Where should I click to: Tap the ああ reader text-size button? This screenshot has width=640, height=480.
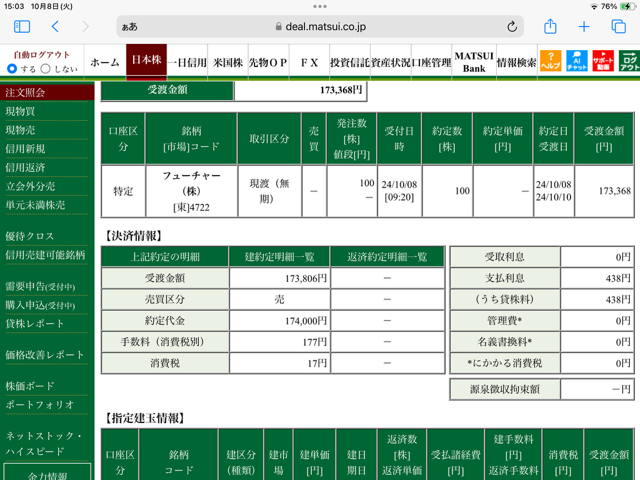129,27
